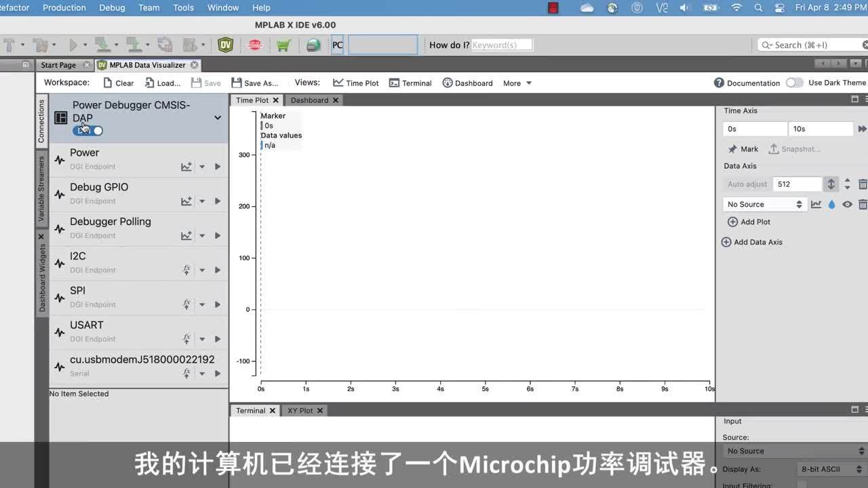868x488 pixels.
Task: Click the 10s time axis end field
Action: coord(820,128)
